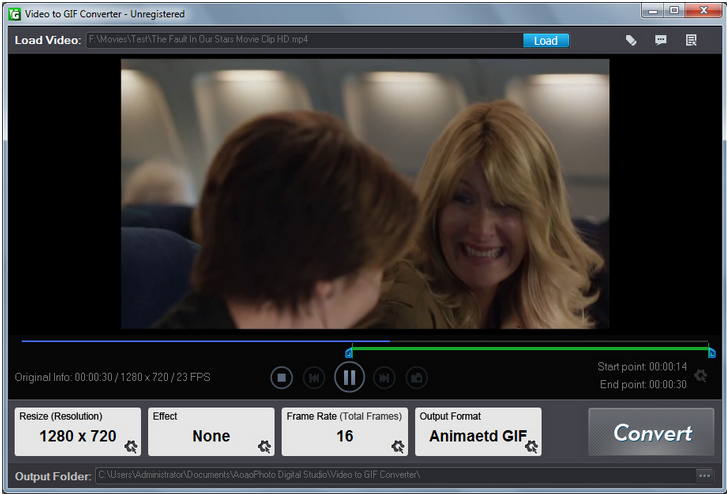Stop video playback

pyautogui.click(x=281, y=378)
